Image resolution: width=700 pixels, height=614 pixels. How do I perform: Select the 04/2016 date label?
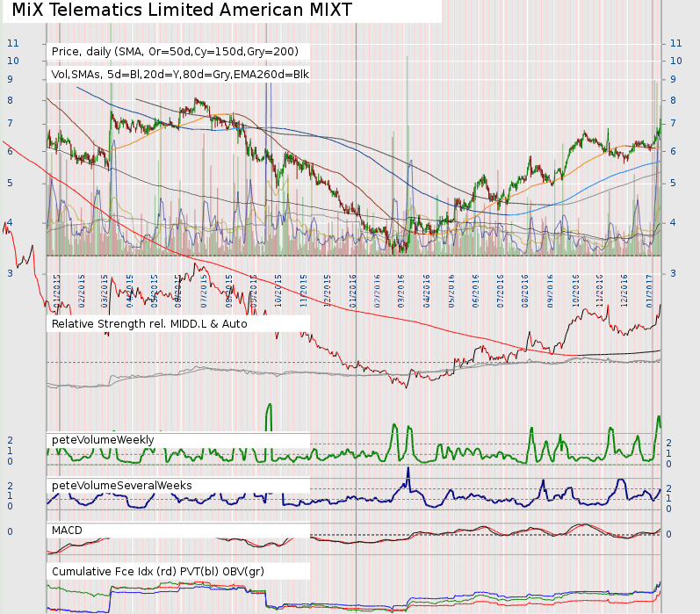pyautogui.click(x=426, y=291)
